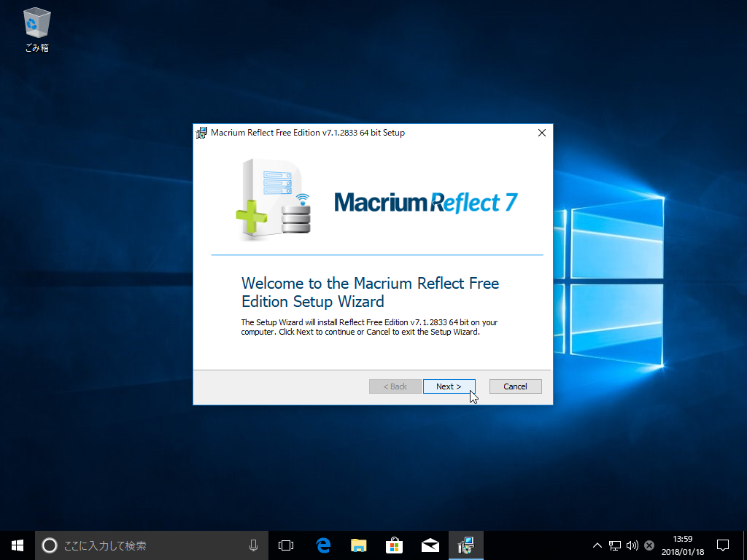Open Task View from the taskbar
This screenshot has width=747, height=560.
click(286, 545)
